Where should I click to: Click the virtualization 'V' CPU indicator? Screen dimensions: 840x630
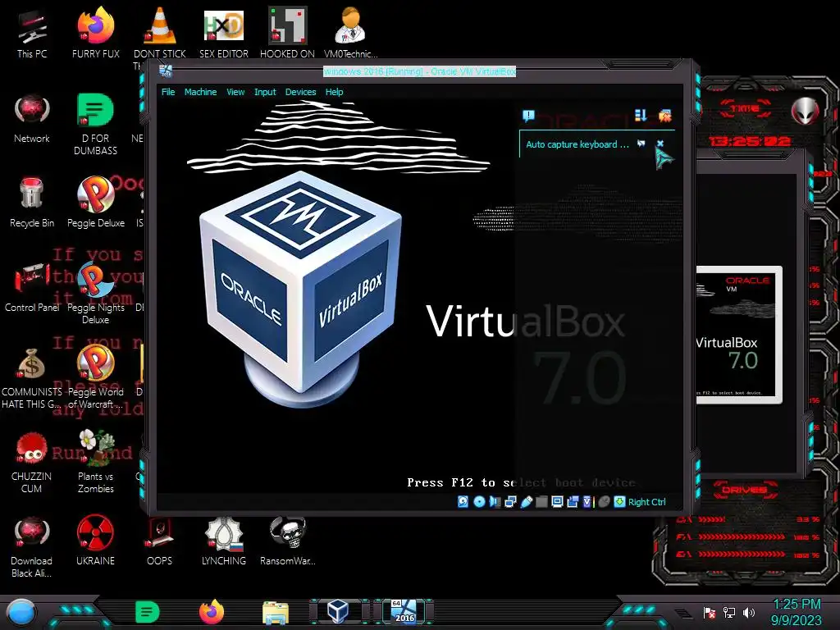pos(587,501)
